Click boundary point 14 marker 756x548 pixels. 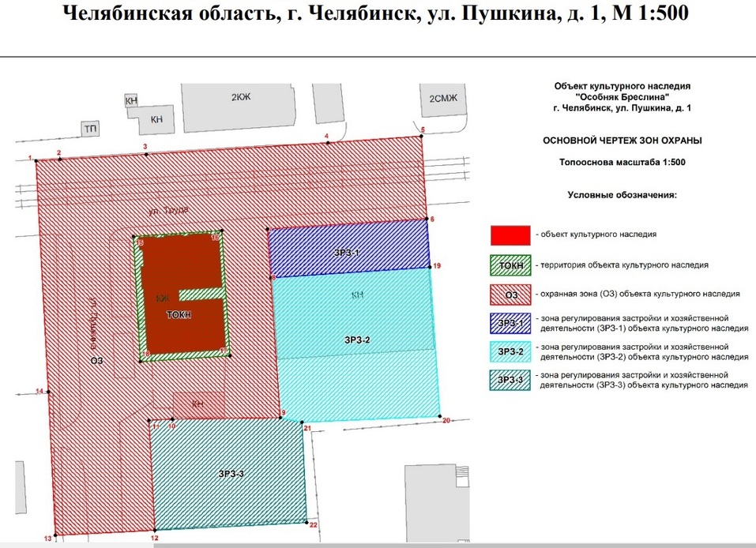pos(49,392)
